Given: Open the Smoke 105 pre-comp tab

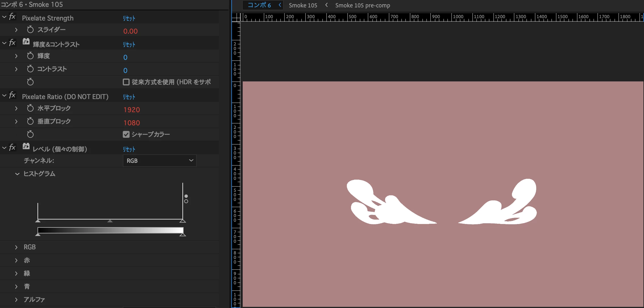Looking at the screenshot, I should (x=362, y=5).
